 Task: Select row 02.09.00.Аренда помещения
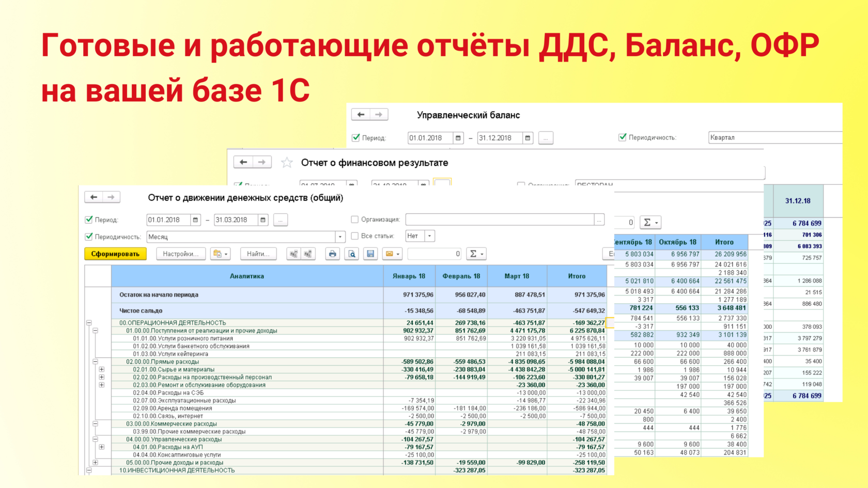359,408
